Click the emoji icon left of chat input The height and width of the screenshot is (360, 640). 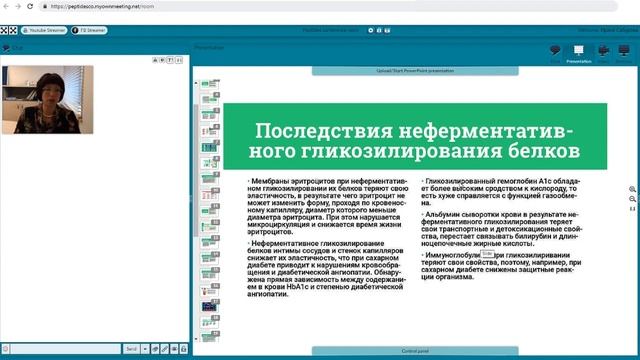5,349
